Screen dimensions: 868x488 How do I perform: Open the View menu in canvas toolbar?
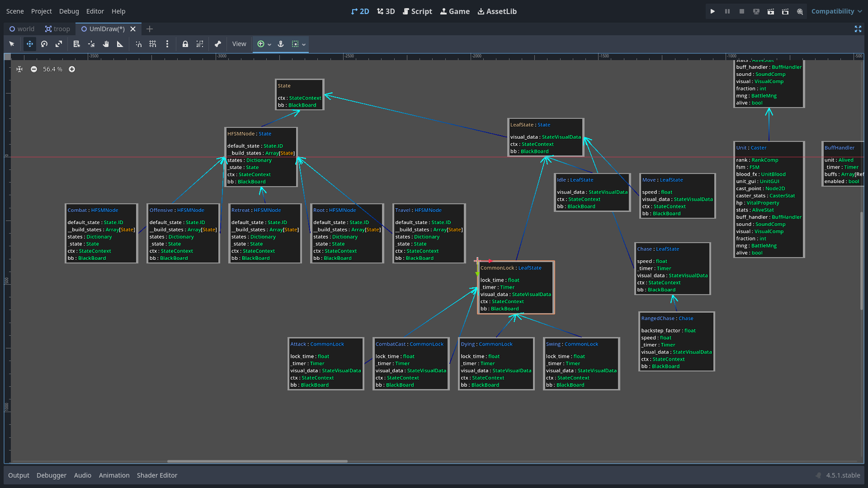(x=239, y=44)
